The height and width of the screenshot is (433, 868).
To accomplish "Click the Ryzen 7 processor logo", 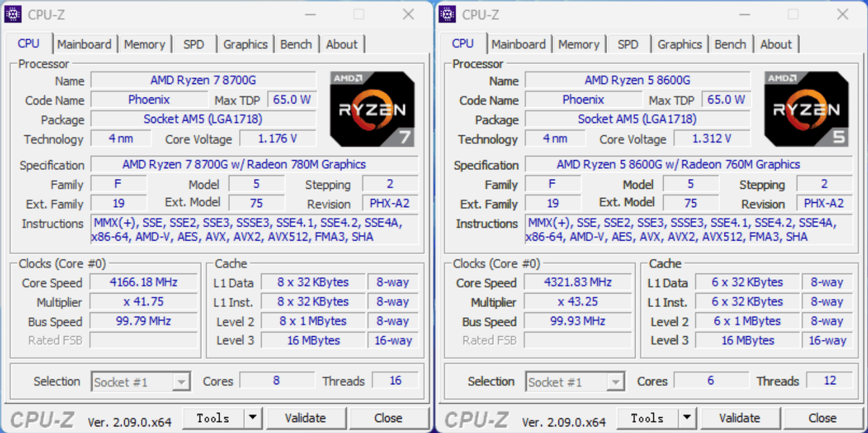I will click(373, 109).
